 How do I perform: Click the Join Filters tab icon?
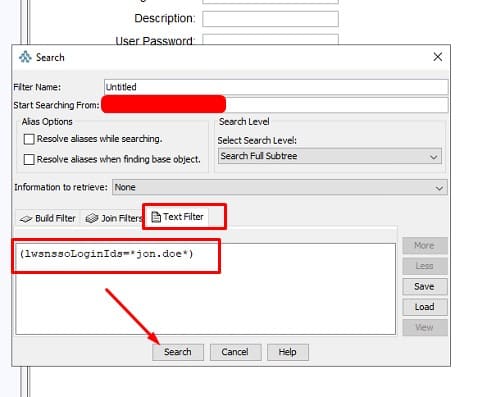coord(92,218)
